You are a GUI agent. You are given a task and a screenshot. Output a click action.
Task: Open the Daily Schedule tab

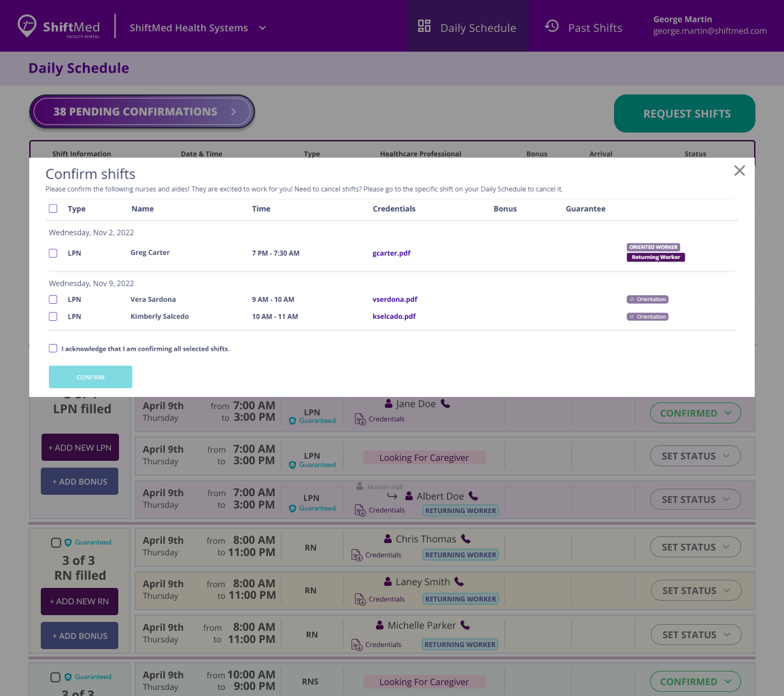point(467,27)
